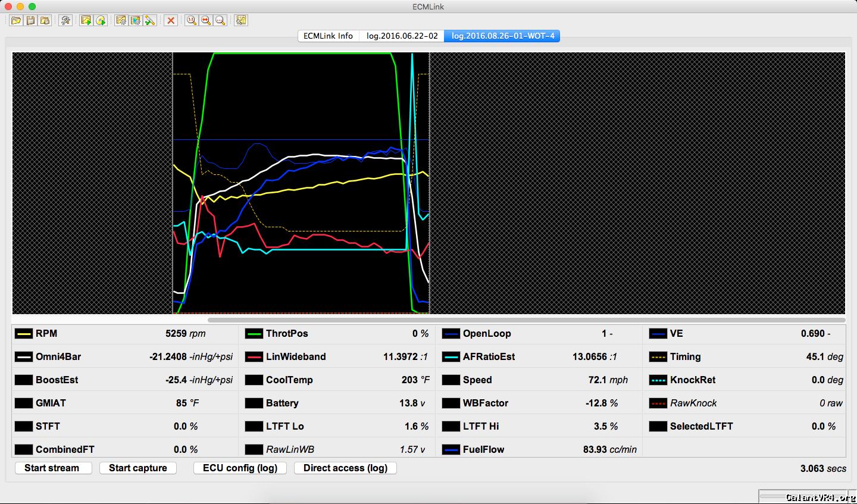The image size is (857, 504).
Task: Select the CoolTemp row label
Action: coord(289,380)
